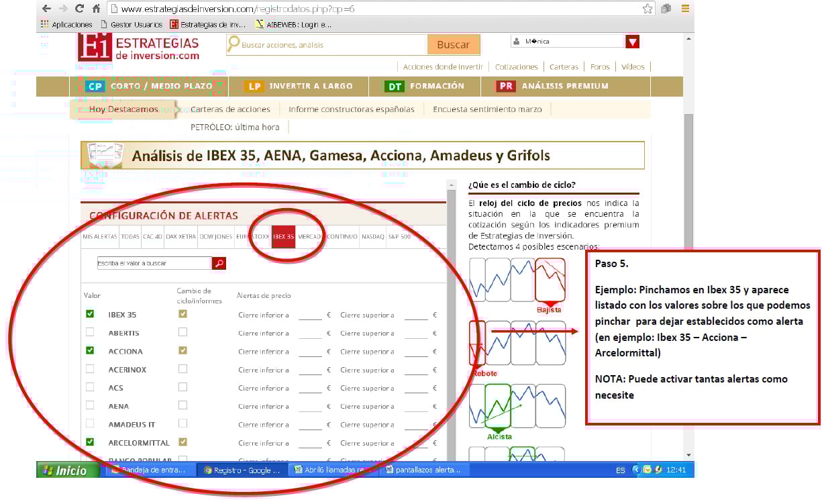Check the AENA valor checkbox
Image resolution: width=826 pixels, height=504 pixels.
coord(90,405)
